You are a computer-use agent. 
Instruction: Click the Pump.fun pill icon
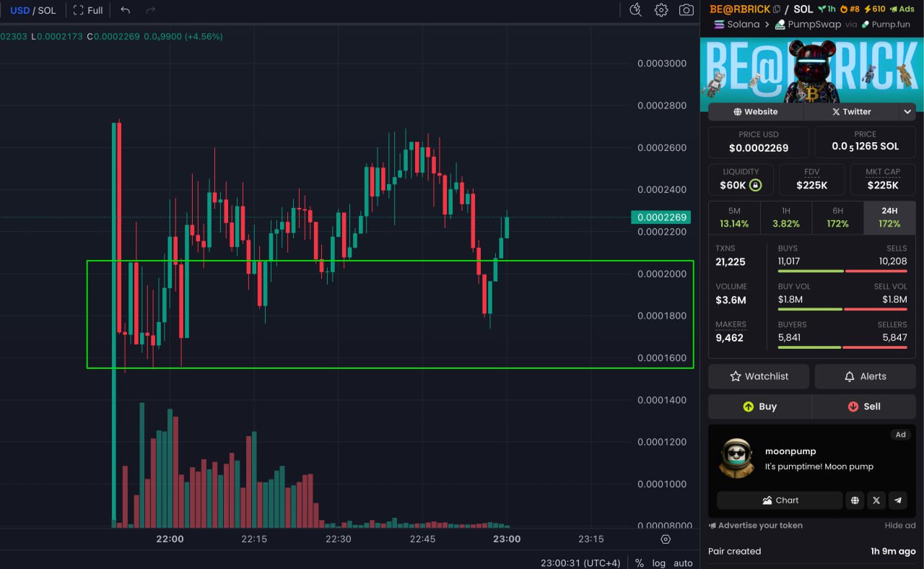click(x=865, y=25)
